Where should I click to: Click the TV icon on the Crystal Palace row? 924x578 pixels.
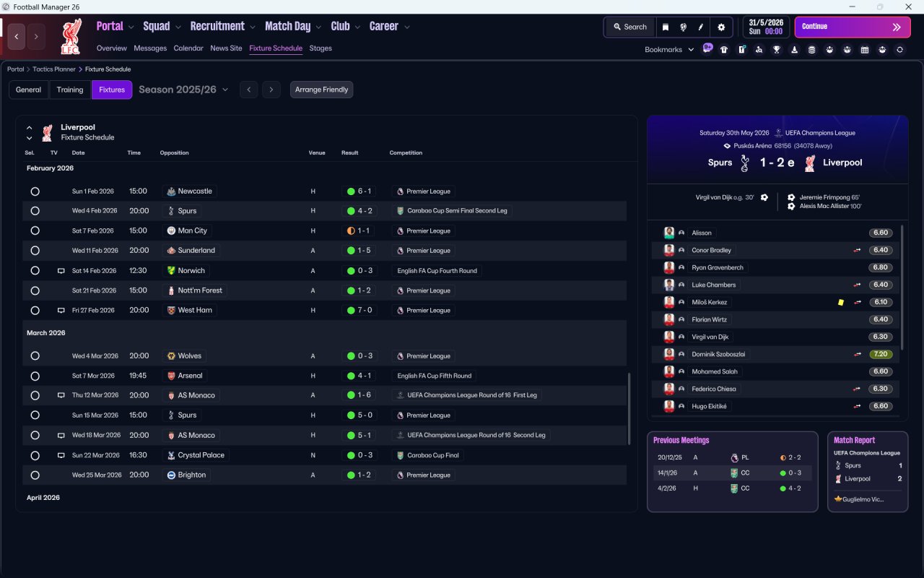click(61, 455)
